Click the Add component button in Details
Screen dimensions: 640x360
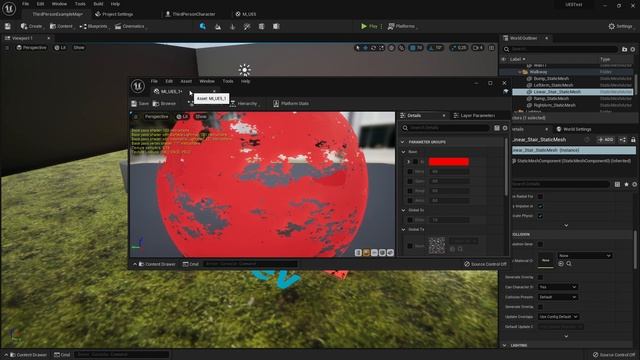pyautogui.click(x=606, y=140)
